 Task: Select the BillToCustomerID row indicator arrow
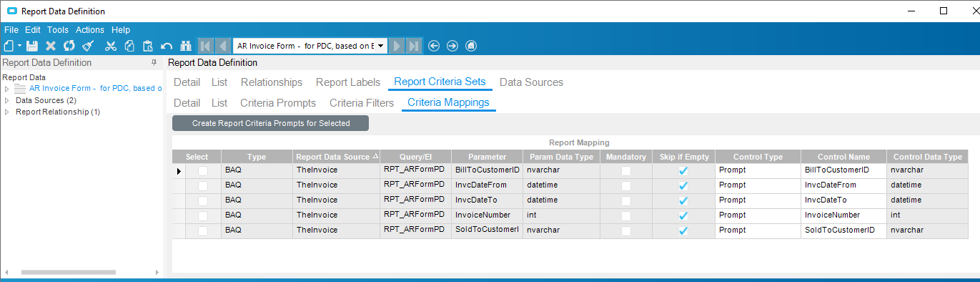pos(179,171)
